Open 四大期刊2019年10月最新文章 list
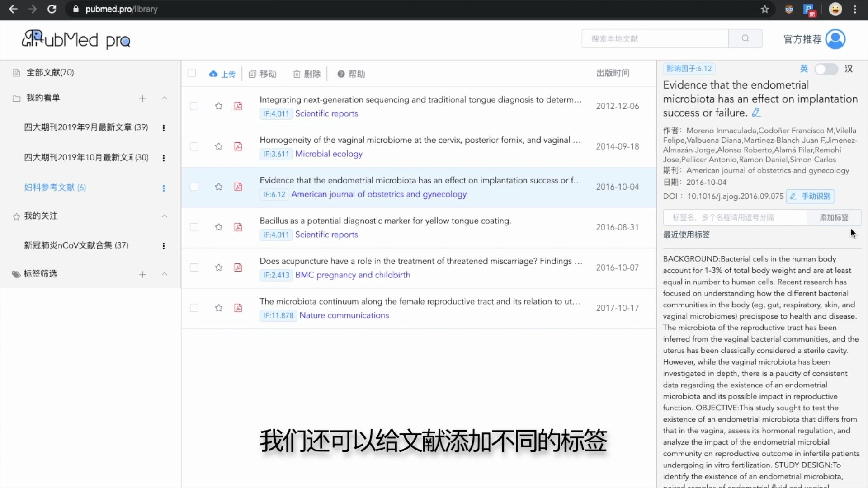 86,157
